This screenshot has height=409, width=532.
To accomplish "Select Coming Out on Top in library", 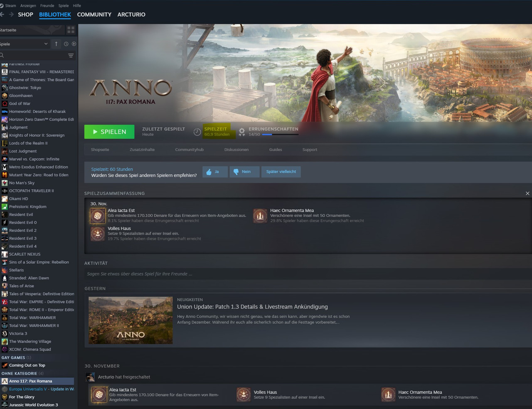I will point(37,365).
